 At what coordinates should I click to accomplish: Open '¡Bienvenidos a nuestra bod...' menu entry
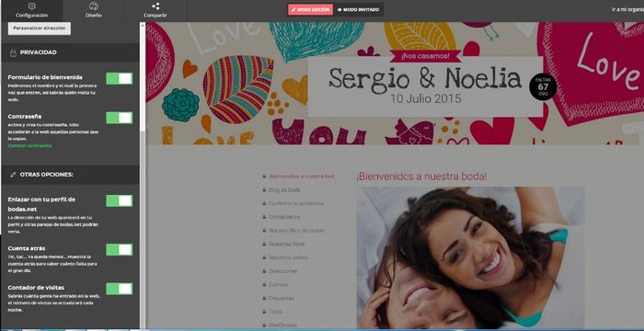pos(303,177)
